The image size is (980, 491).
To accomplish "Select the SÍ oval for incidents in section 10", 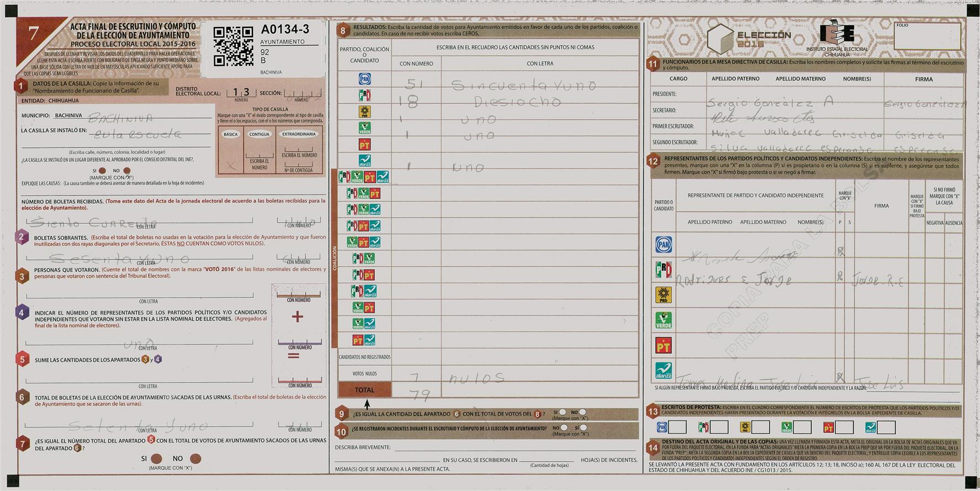I will pyautogui.click(x=584, y=427).
